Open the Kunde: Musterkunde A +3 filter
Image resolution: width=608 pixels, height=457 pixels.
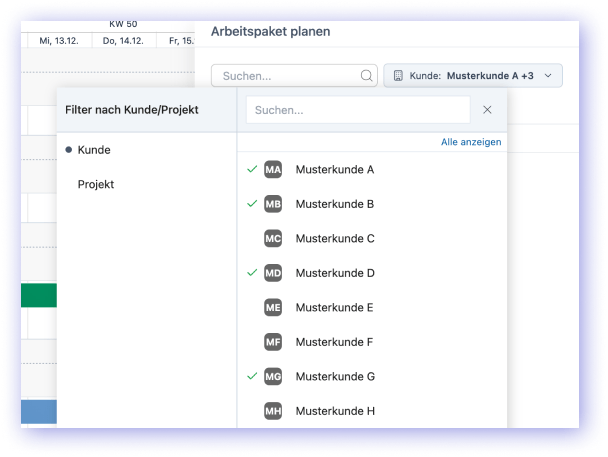click(x=473, y=76)
